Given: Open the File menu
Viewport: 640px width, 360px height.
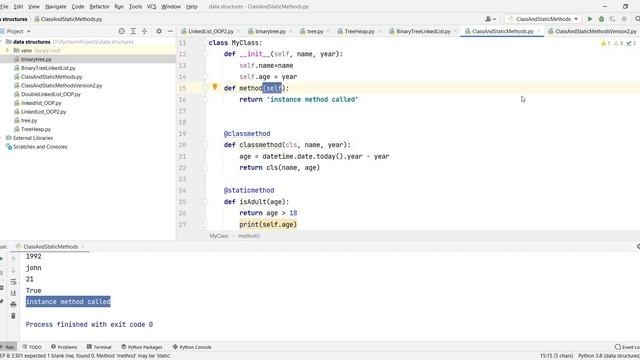Looking at the screenshot, I should coord(4,7).
